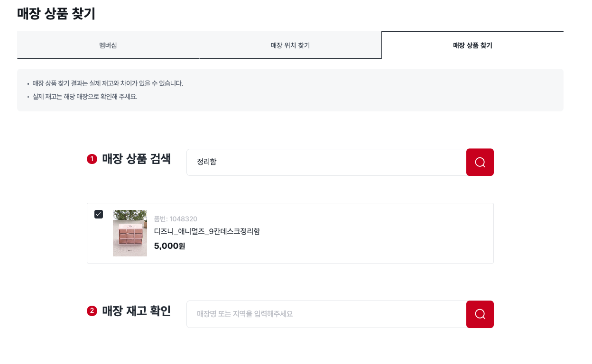This screenshot has height=364, width=592.
Task: Click the desk organizer product thumbnail
Action: pyautogui.click(x=129, y=233)
